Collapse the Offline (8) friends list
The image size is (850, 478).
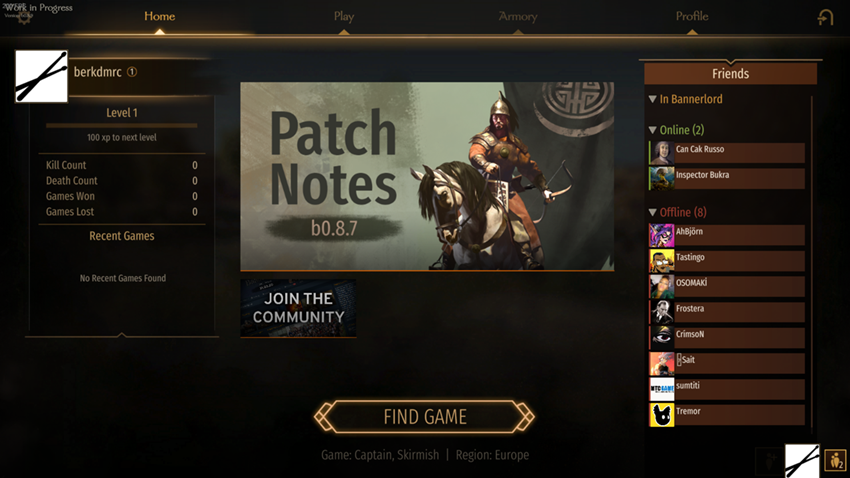click(x=653, y=212)
